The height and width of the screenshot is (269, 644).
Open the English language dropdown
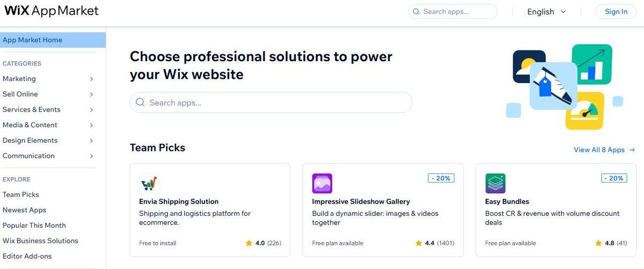[x=546, y=12]
